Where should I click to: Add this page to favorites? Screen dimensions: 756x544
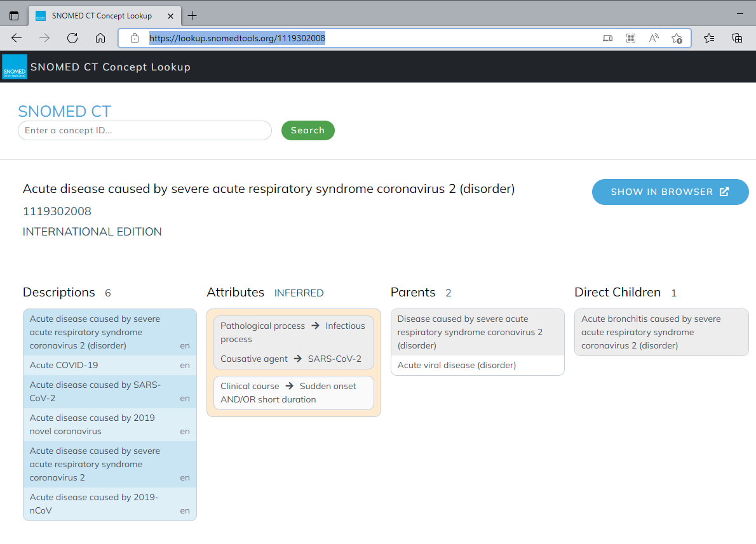[677, 38]
